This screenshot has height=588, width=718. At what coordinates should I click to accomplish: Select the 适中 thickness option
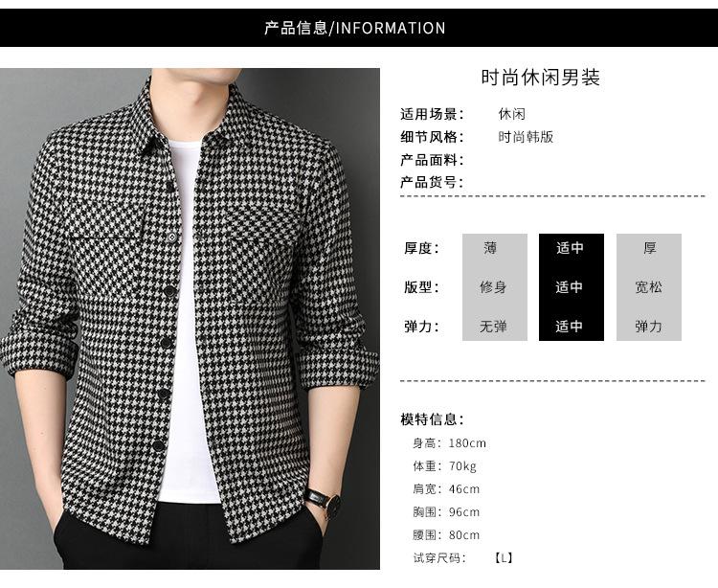tap(571, 248)
